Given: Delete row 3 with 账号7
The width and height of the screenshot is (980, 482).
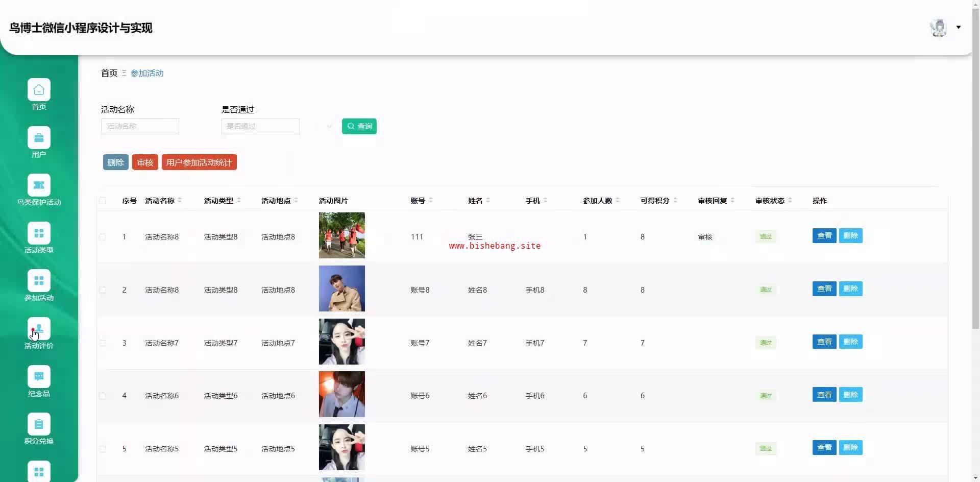Looking at the screenshot, I should (x=850, y=342).
